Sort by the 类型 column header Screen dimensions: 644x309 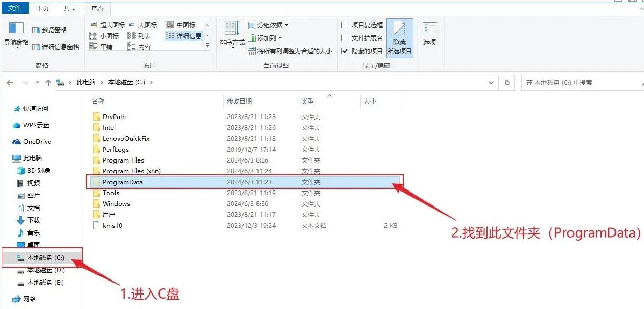308,101
